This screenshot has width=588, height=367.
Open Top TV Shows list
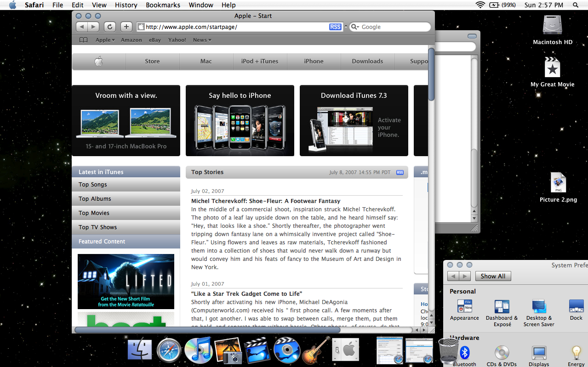pos(126,227)
